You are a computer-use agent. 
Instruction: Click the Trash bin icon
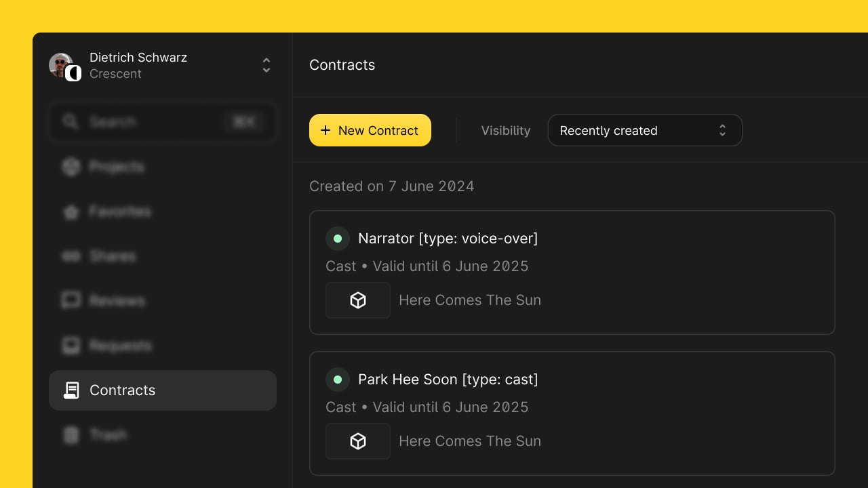pos(71,435)
